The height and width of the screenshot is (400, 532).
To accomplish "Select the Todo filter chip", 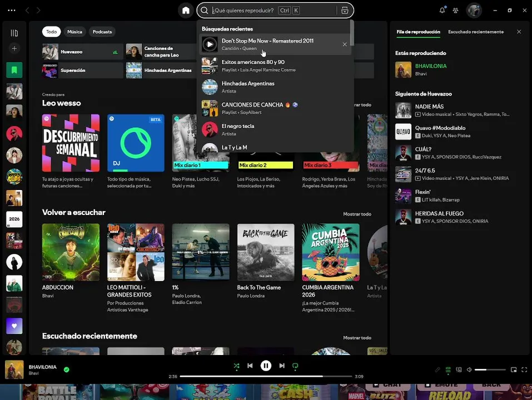I will [x=51, y=32].
